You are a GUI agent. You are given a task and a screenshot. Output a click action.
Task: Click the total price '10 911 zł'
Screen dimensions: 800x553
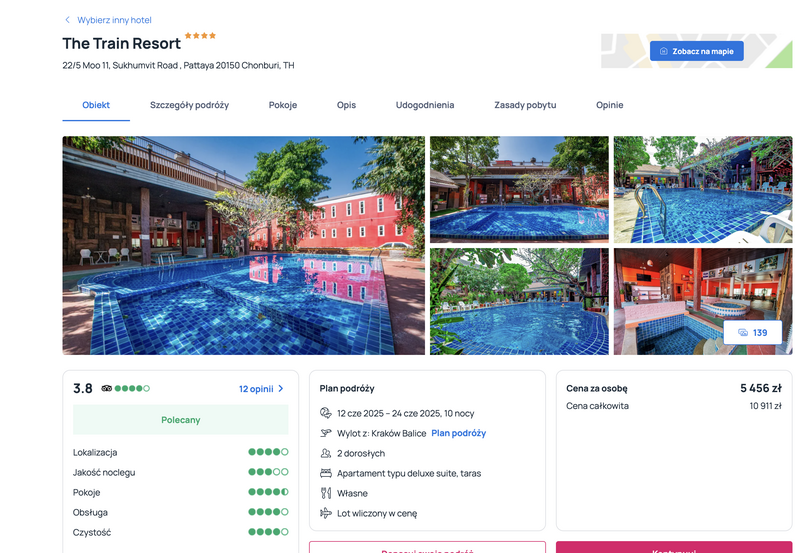765,406
